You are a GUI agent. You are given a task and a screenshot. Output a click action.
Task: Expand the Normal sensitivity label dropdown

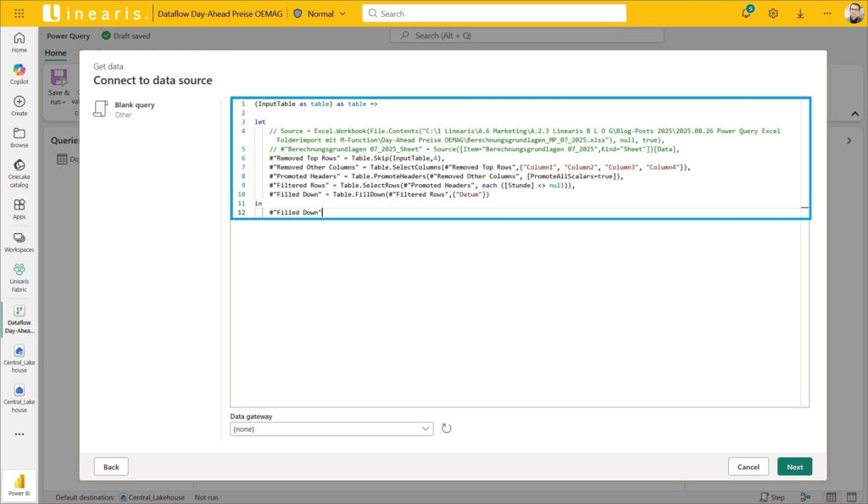coord(320,14)
